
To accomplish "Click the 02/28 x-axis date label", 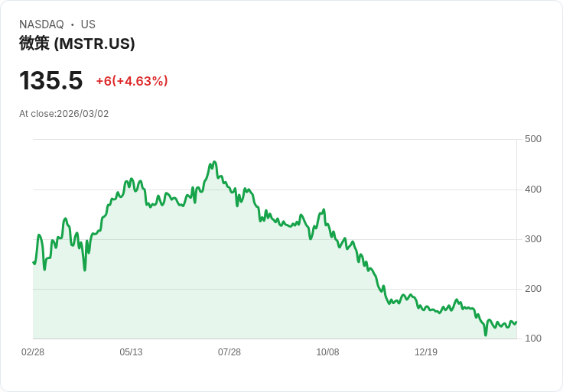I will [x=33, y=352].
